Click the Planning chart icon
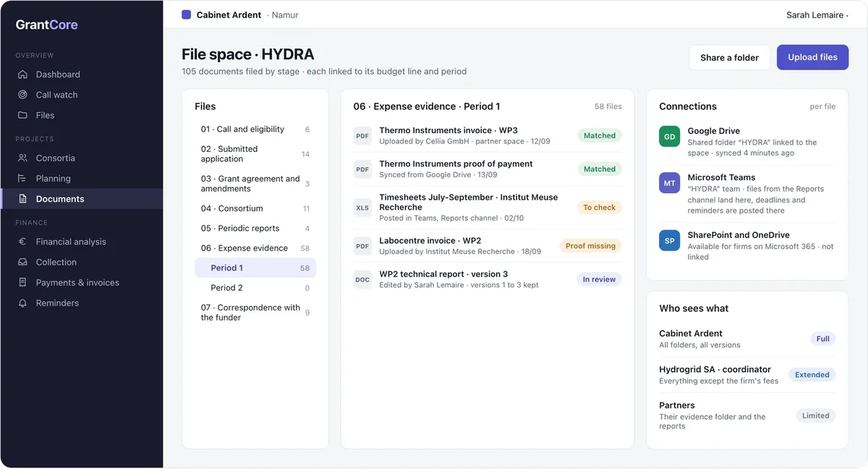Viewport: 868px width, 469px height. [x=22, y=178]
